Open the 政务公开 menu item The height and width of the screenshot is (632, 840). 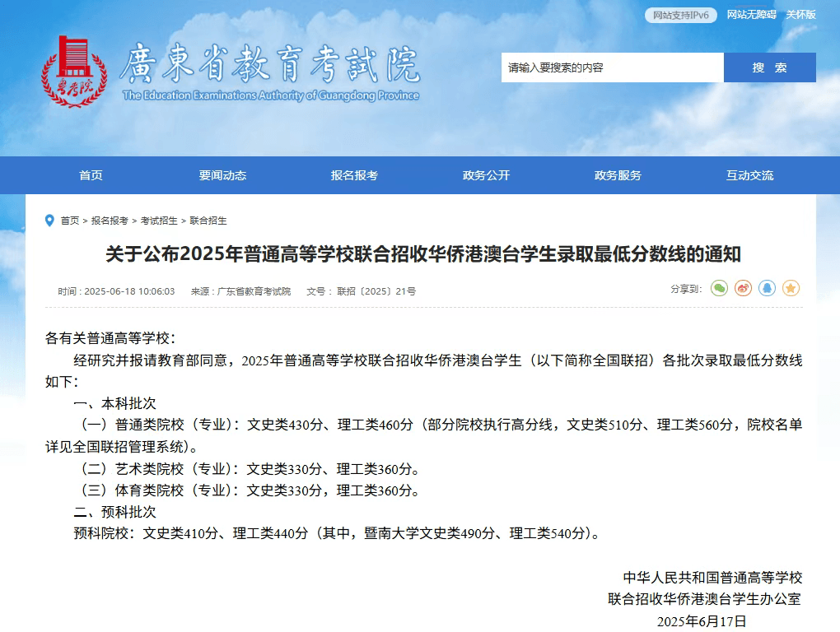click(484, 174)
